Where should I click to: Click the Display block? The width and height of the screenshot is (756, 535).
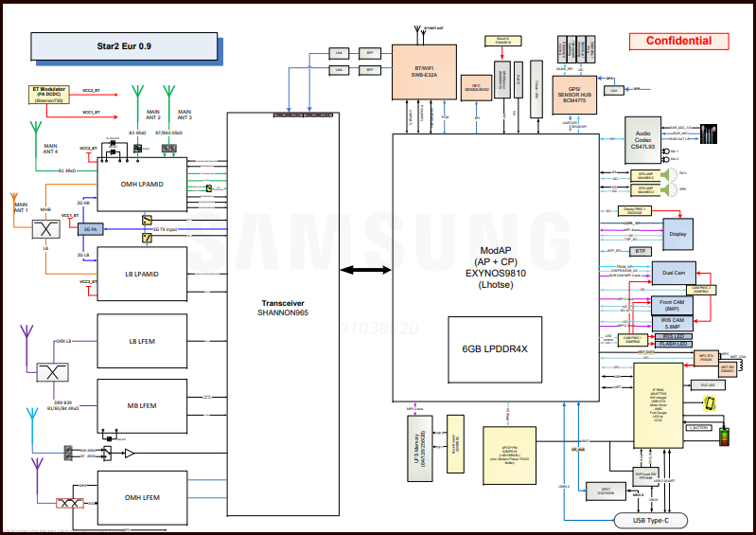(x=677, y=234)
